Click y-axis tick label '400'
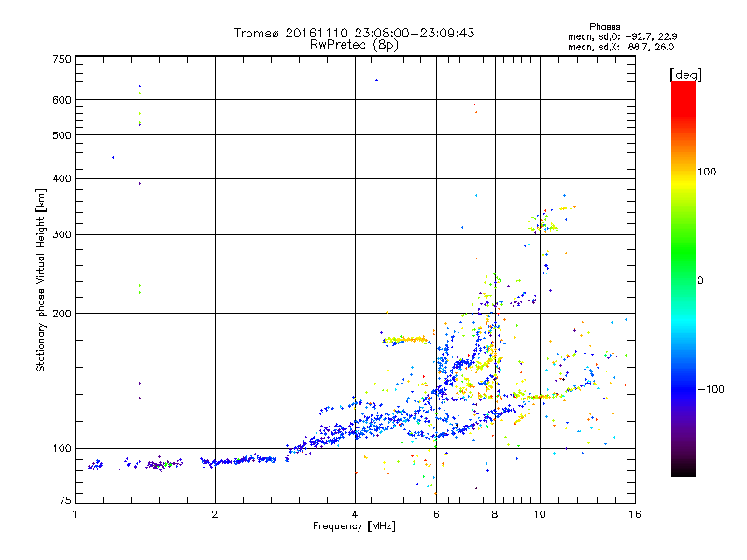The width and height of the screenshot is (747, 560). [63, 178]
